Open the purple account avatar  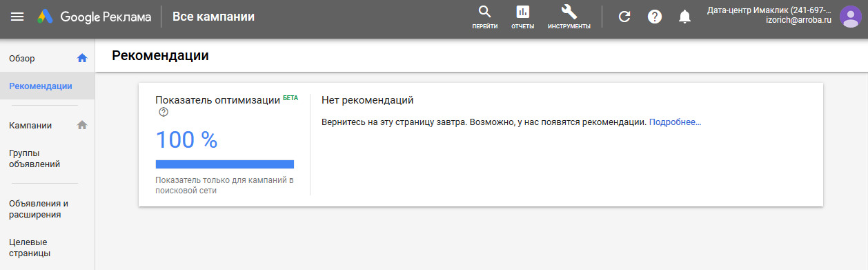tap(851, 17)
